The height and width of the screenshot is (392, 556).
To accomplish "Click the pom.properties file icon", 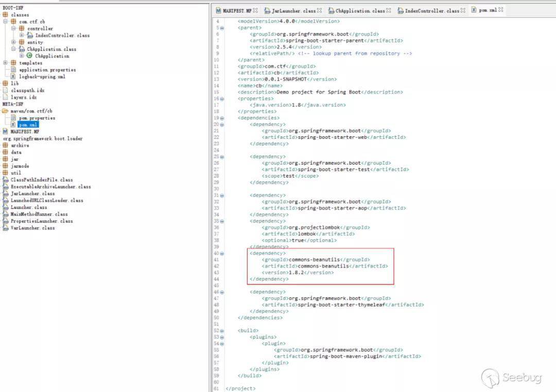I will tap(13, 118).
